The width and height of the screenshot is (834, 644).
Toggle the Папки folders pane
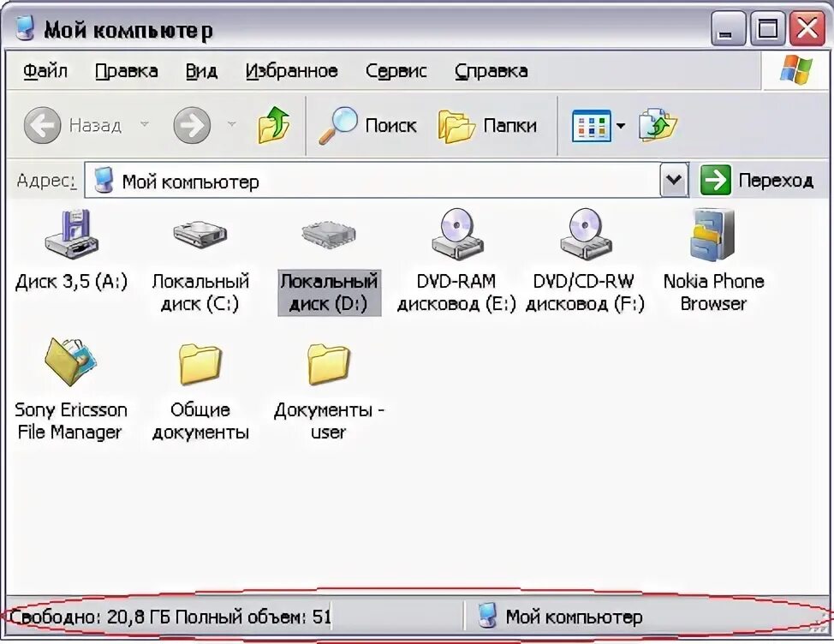click(x=487, y=126)
